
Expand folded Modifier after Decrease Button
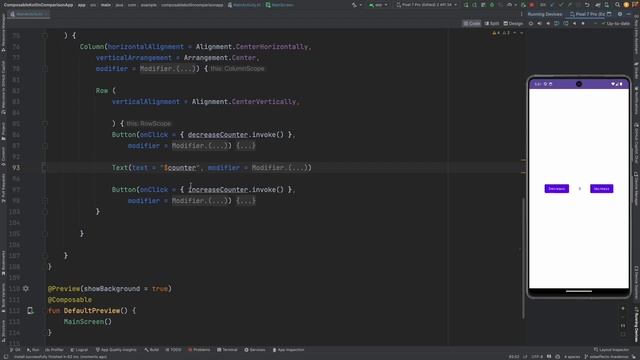pyautogui.click(x=199, y=146)
